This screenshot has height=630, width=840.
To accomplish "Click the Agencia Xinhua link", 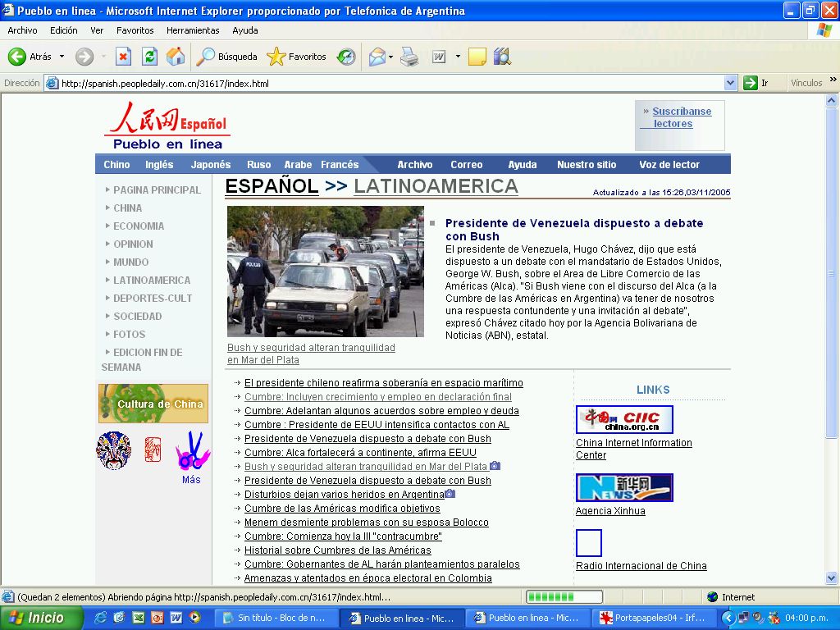I will (610, 511).
